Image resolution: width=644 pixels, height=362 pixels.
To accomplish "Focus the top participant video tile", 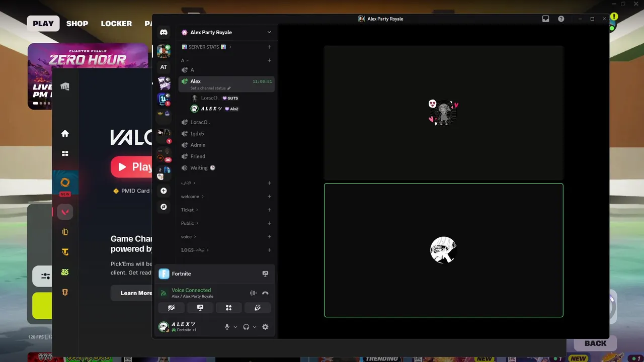I will (443, 113).
